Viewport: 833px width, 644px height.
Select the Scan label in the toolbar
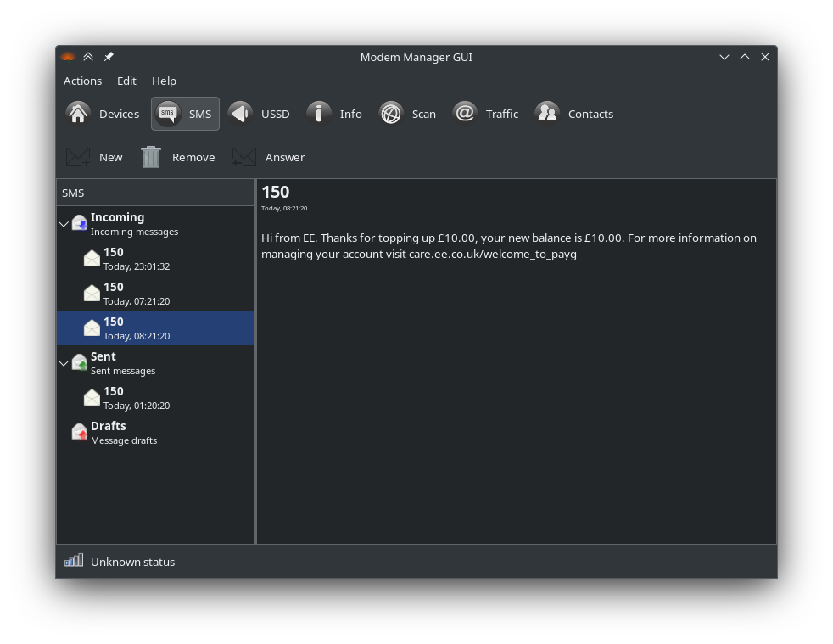(x=424, y=114)
